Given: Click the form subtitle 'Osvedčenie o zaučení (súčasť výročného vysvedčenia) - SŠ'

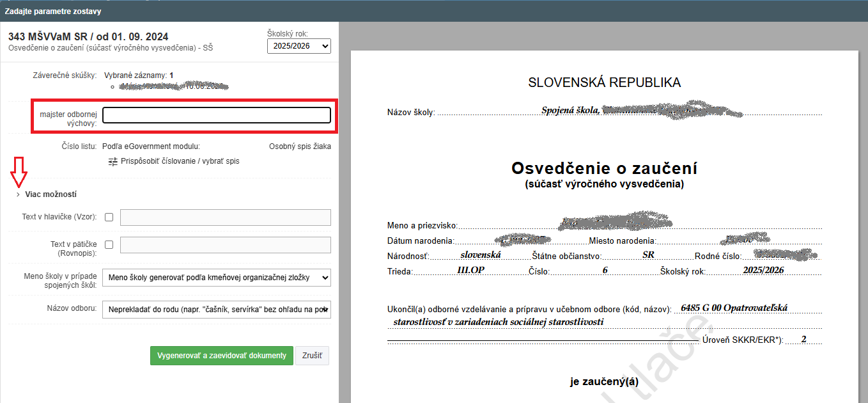Looking at the screenshot, I should 111,48.
